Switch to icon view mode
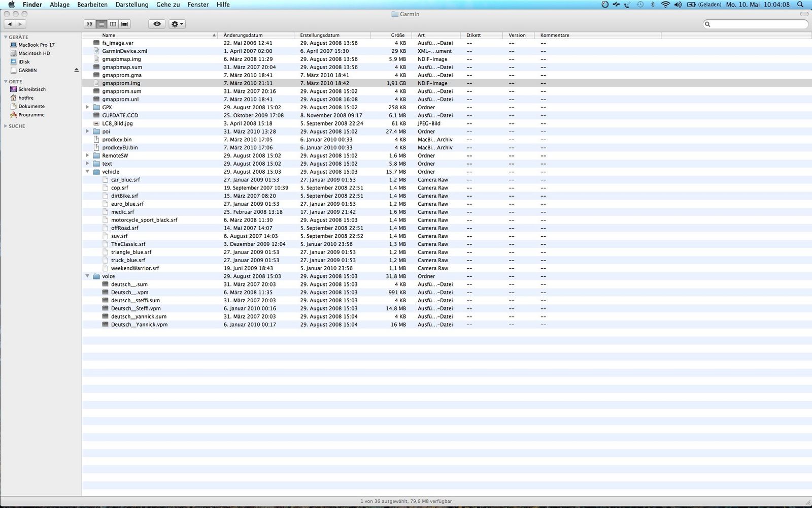 click(90, 24)
